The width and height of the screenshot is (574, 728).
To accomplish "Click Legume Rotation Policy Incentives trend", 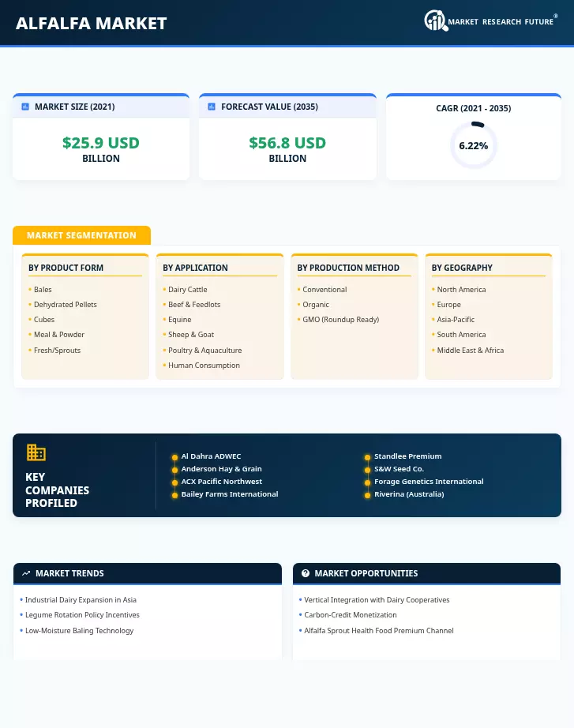I will tap(82, 615).
